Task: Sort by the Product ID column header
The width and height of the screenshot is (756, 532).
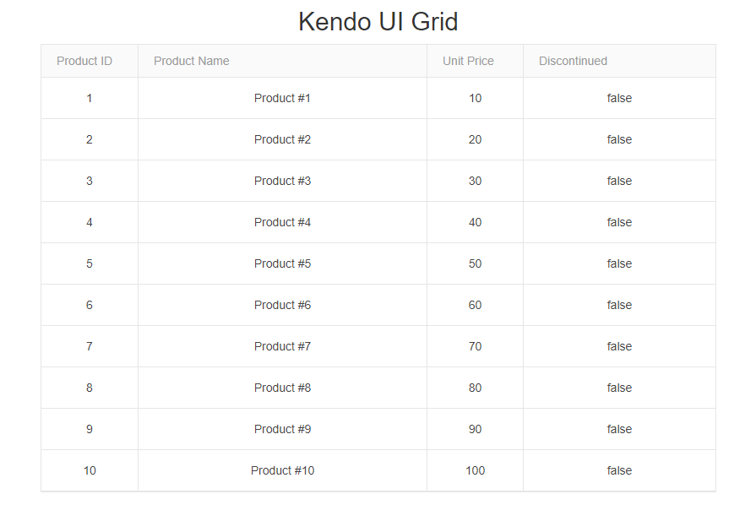Action: point(84,61)
